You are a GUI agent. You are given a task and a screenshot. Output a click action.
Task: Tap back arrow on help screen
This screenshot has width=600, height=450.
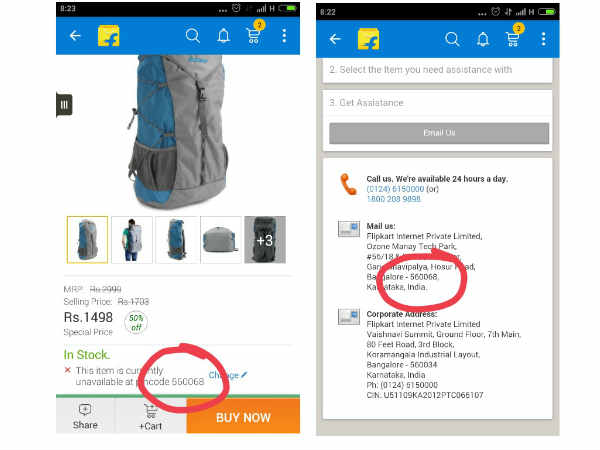[x=335, y=39]
